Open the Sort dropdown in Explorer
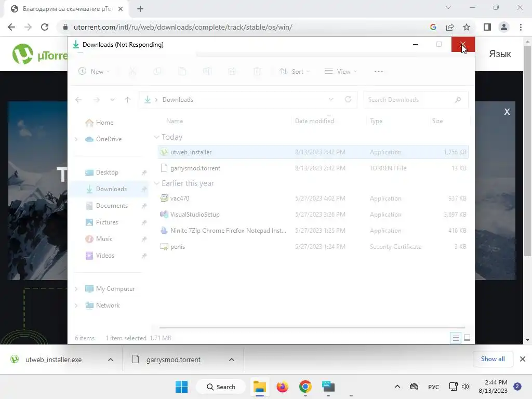This screenshot has width=532, height=399. tap(294, 72)
